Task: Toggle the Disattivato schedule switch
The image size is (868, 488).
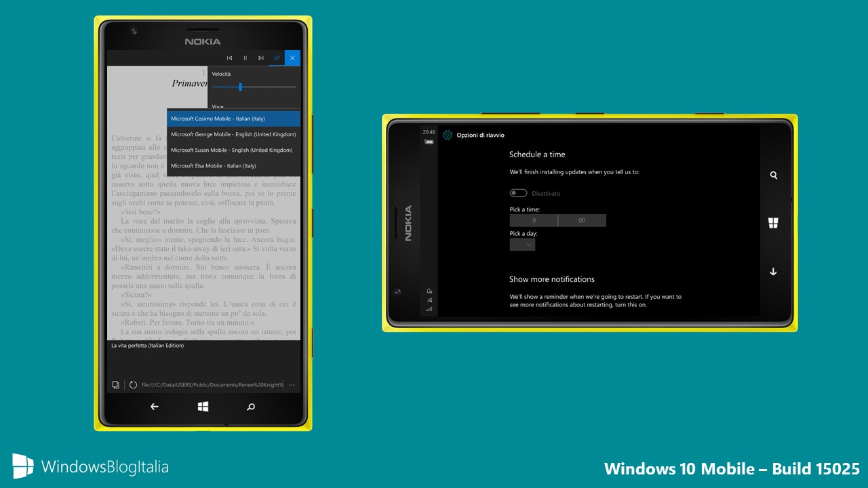Action: [x=519, y=193]
